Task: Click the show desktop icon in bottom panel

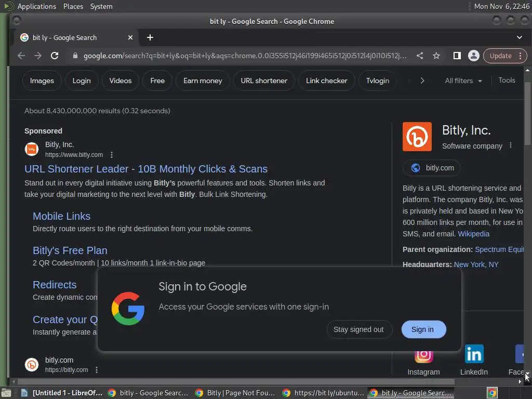Action: click(6, 393)
